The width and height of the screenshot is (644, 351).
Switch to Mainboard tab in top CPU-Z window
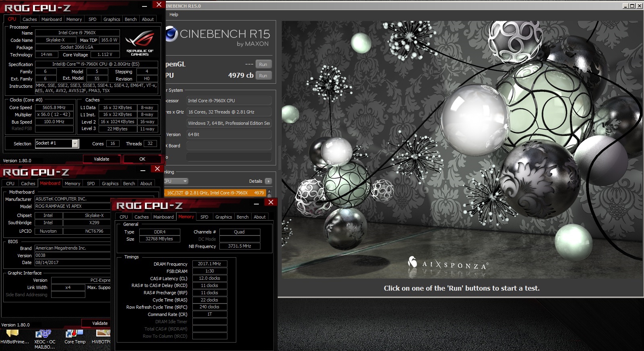point(52,19)
